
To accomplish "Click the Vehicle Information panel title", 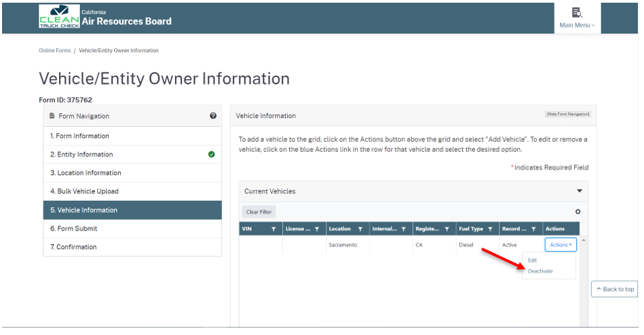I will coord(266,116).
